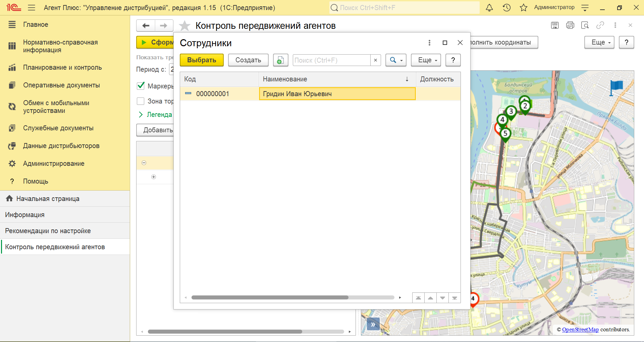Switch to Начальная страница tab

point(65,199)
